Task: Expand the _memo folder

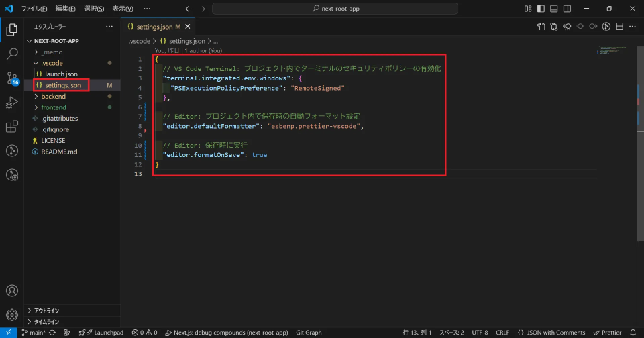Action: click(52, 52)
